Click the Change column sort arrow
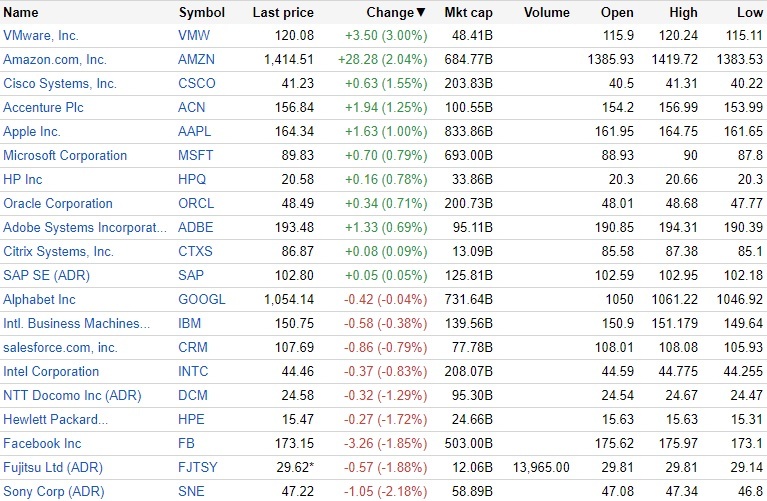 (420, 13)
